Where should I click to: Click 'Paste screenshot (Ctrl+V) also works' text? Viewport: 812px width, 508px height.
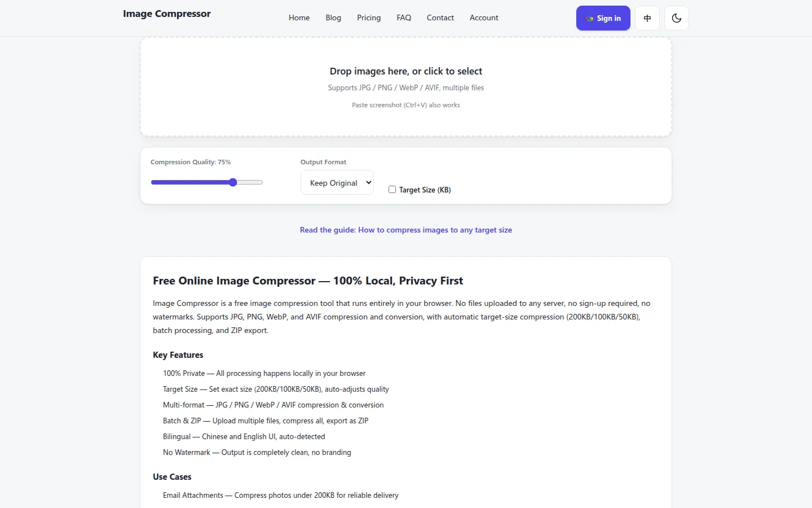406,105
